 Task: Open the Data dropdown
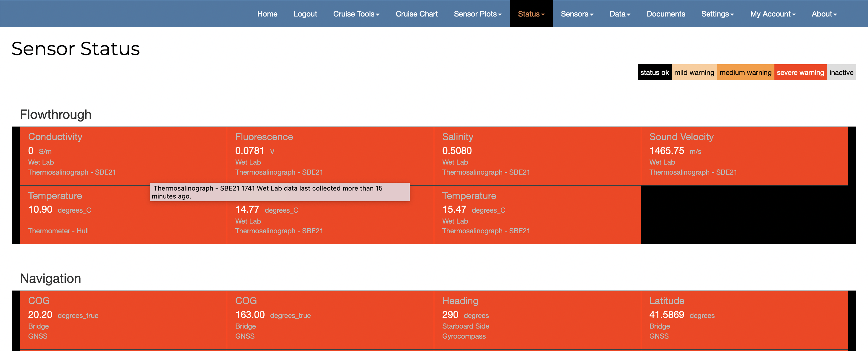620,14
